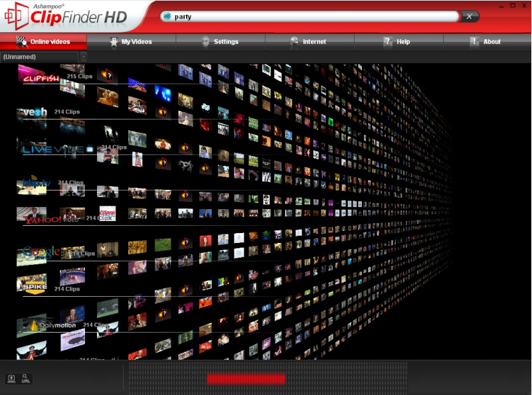Select the (Unnamed) search tab
532x395 pixels.
[x=39, y=57]
